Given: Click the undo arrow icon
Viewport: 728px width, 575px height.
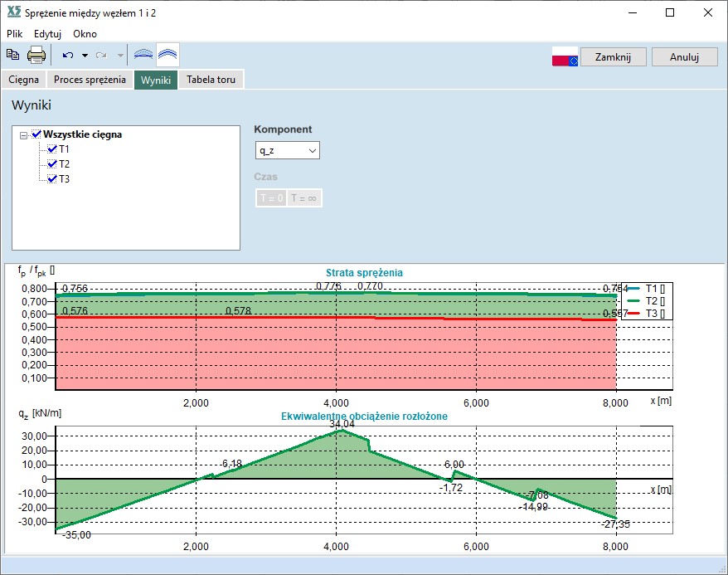Looking at the screenshot, I should (x=67, y=56).
